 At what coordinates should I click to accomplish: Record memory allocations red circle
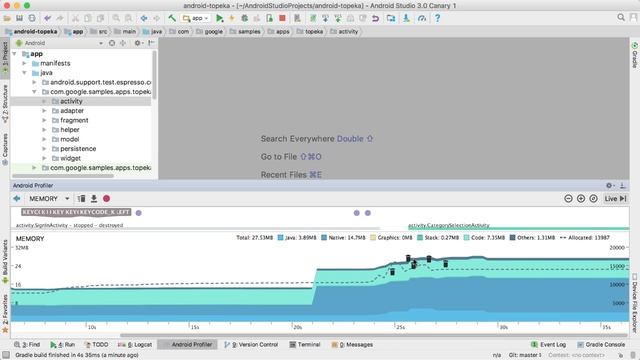[107, 198]
